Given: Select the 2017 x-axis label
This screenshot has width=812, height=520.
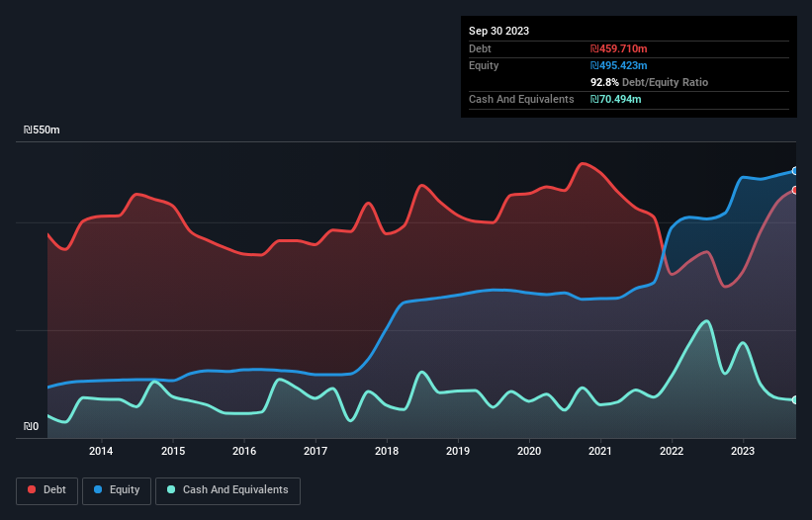Looking at the screenshot, I should pyautogui.click(x=316, y=451).
